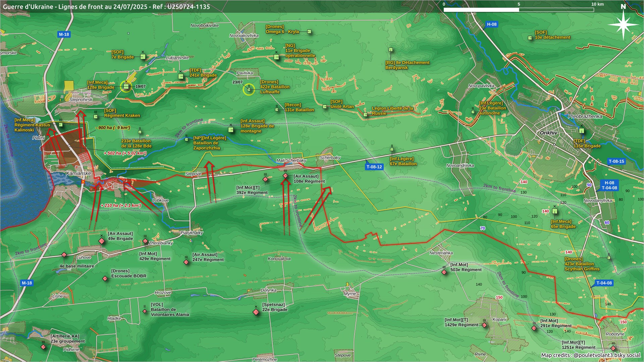Viewport: 644px width, 362px height.
Task: Click the 10e détachement SOF marker
Action: tap(530, 38)
